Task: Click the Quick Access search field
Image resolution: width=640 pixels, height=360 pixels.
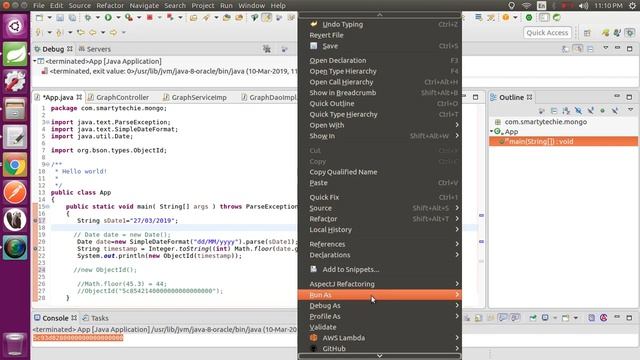Action: coord(547,33)
